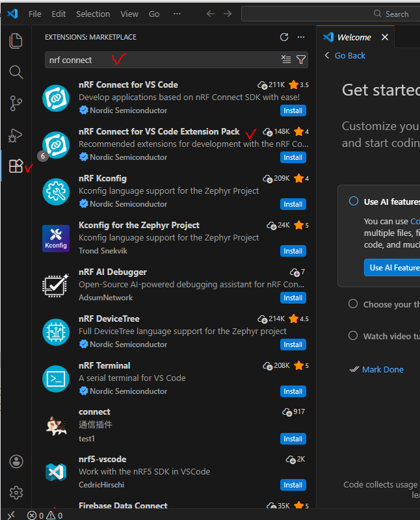Open the Go menu
420x520 pixels.
tap(154, 14)
